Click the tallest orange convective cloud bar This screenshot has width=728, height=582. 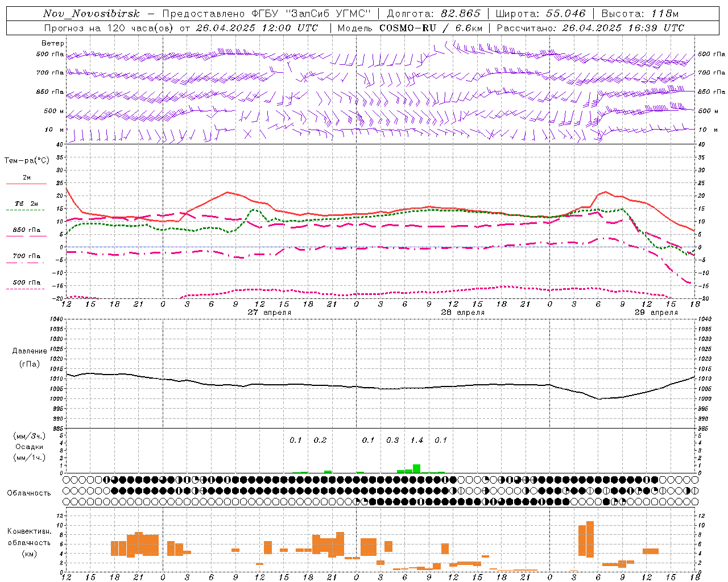(x=590, y=539)
